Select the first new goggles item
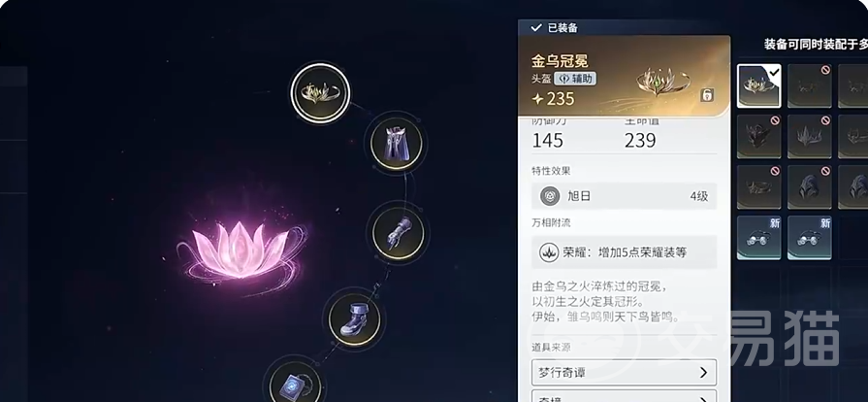Viewport: 868px width, 402px height. (x=759, y=237)
